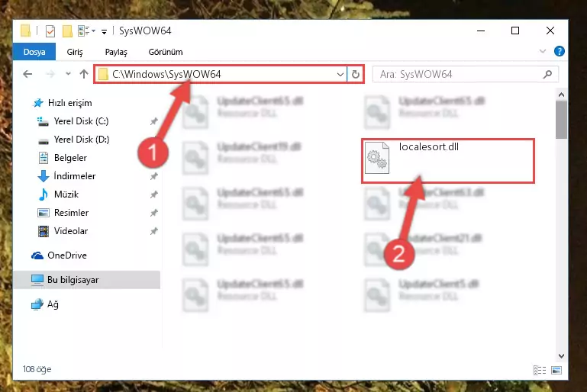Image resolution: width=587 pixels, height=392 pixels.
Task: Switch to details view icon
Action: point(540,371)
